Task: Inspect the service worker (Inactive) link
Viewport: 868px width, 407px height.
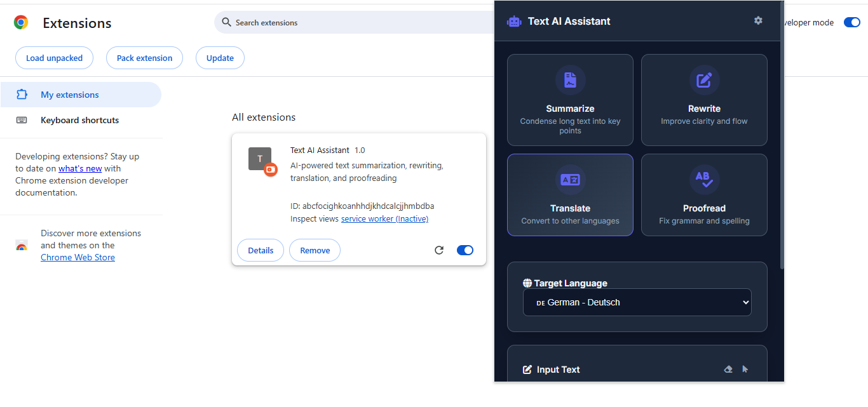Action: (x=384, y=218)
